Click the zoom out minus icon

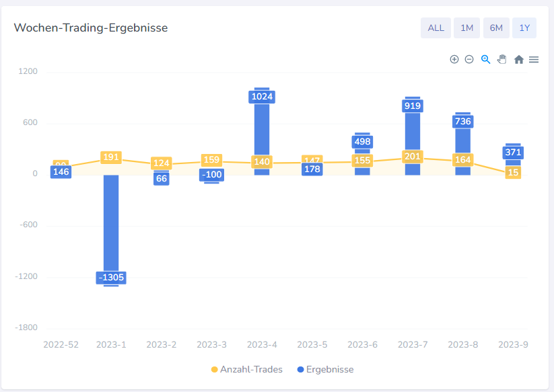pos(469,59)
